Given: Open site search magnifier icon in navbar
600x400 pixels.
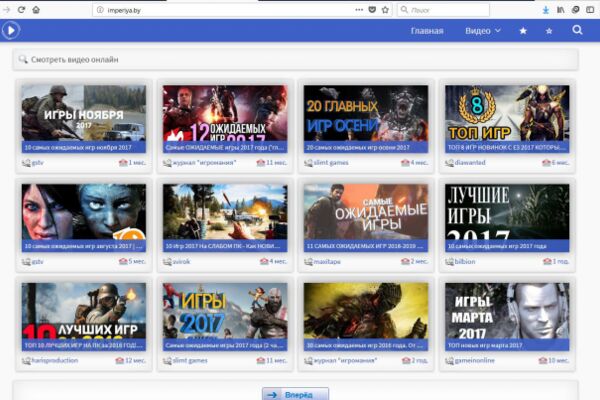Looking at the screenshot, I should (577, 30).
